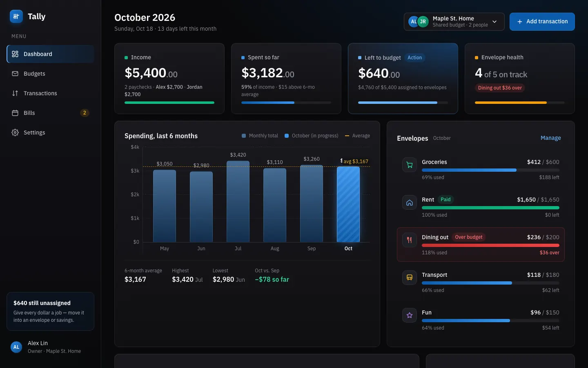
Task: Click the Transport bus icon
Action: pyautogui.click(x=410, y=278)
